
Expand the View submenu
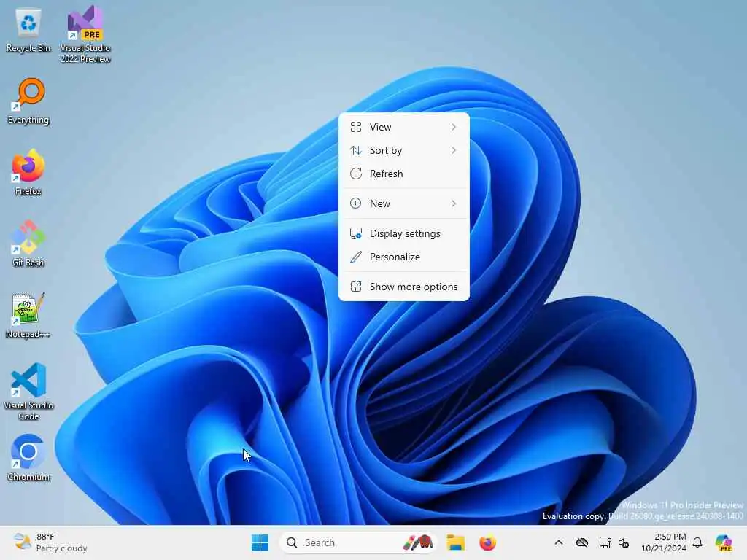click(x=404, y=127)
